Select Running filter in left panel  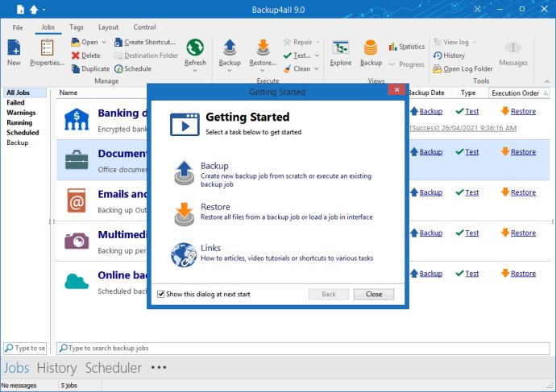pos(19,122)
